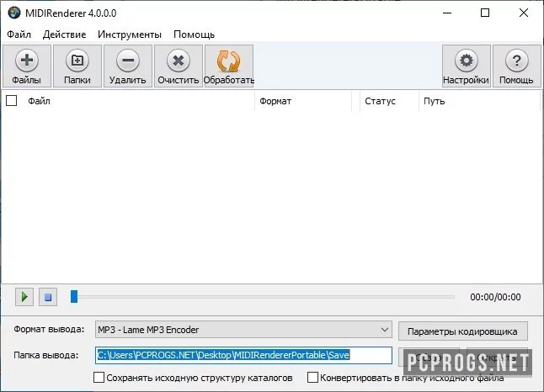Click the 00:00/00:00 time display
This screenshot has height=392, width=544.
(x=495, y=297)
